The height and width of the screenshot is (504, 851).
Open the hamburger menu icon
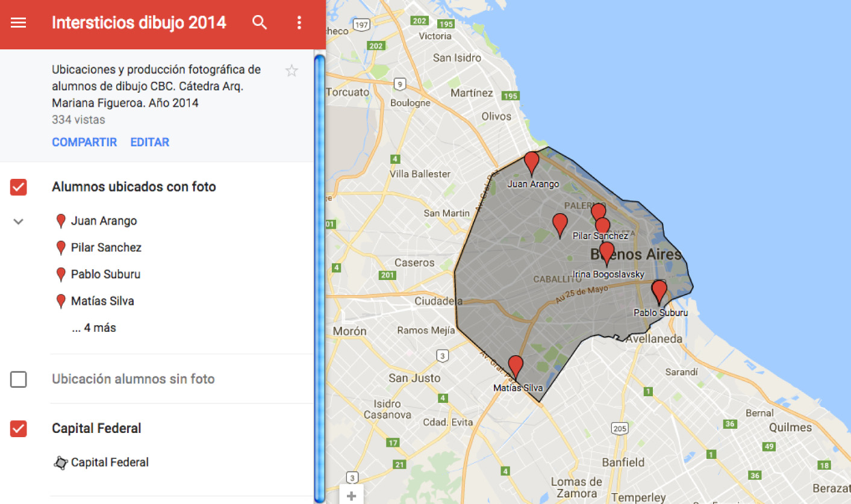[19, 23]
